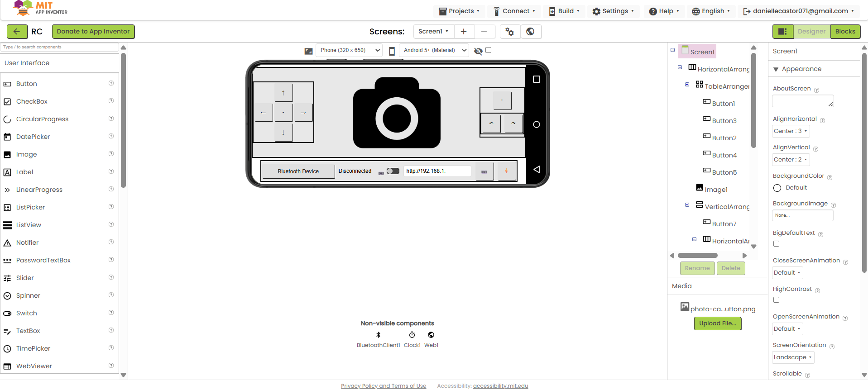Add a new screen with plus icon
The image size is (868, 390).
(x=464, y=31)
